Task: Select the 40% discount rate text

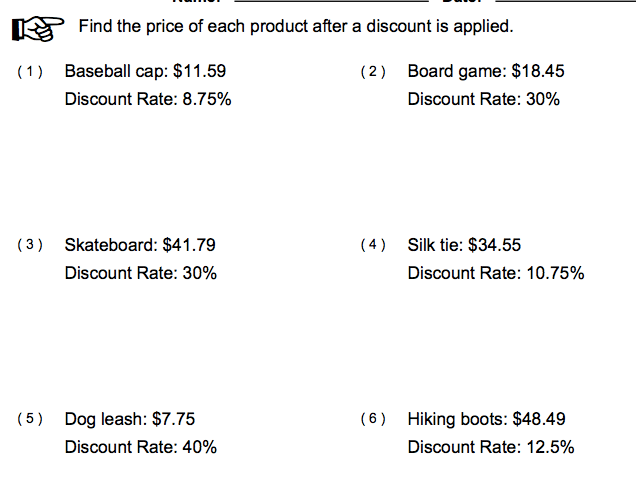Action: click(x=140, y=447)
